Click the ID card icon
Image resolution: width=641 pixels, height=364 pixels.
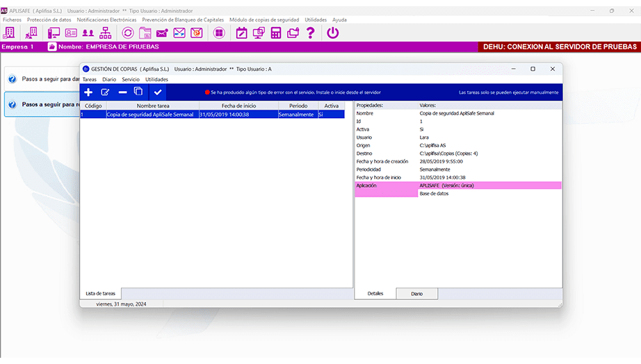[x=71, y=33]
